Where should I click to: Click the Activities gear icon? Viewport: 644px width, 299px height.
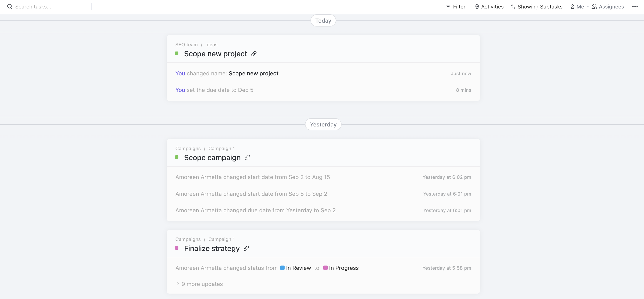[x=477, y=7]
